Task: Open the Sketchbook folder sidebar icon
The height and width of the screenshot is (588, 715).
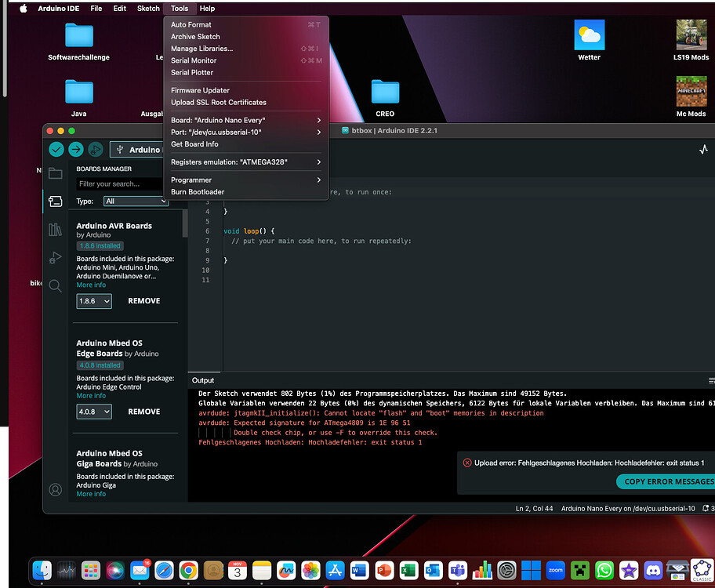Action: [55, 173]
